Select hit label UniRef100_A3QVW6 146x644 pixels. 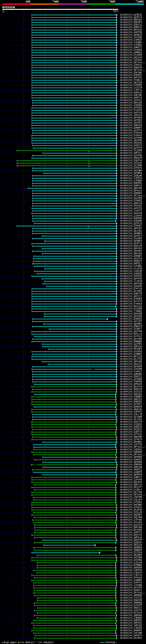pos(131,221)
